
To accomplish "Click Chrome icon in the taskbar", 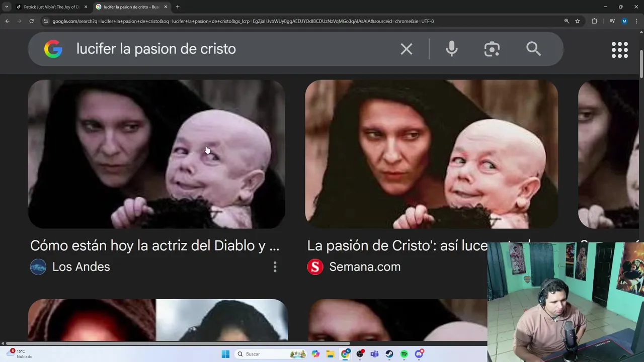I will pos(345,354).
